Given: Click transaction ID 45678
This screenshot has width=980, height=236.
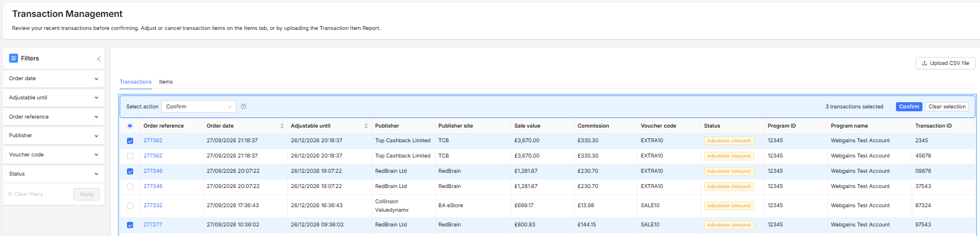Looking at the screenshot, I should click(923, 156).
